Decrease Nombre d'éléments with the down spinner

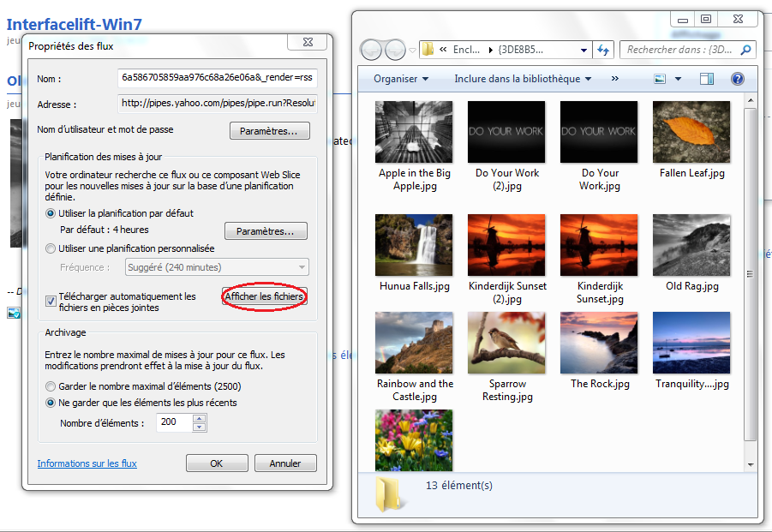coord(199,427)
